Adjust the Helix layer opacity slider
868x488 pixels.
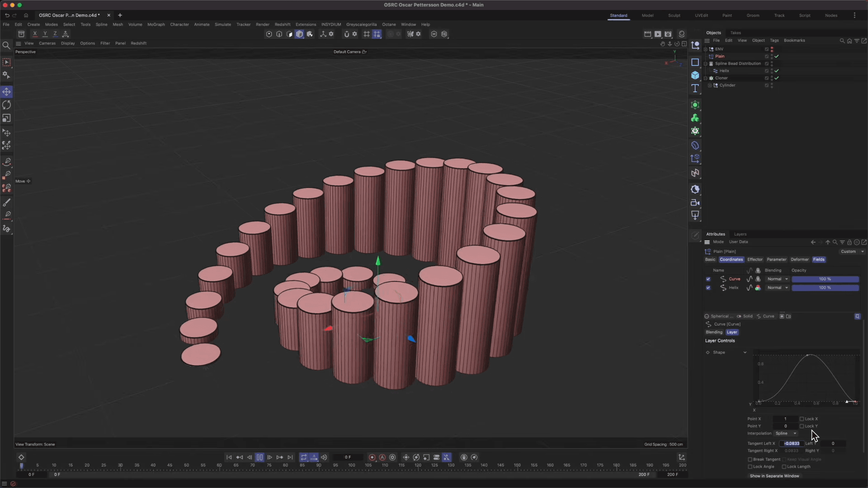click(x=825, y=288)
